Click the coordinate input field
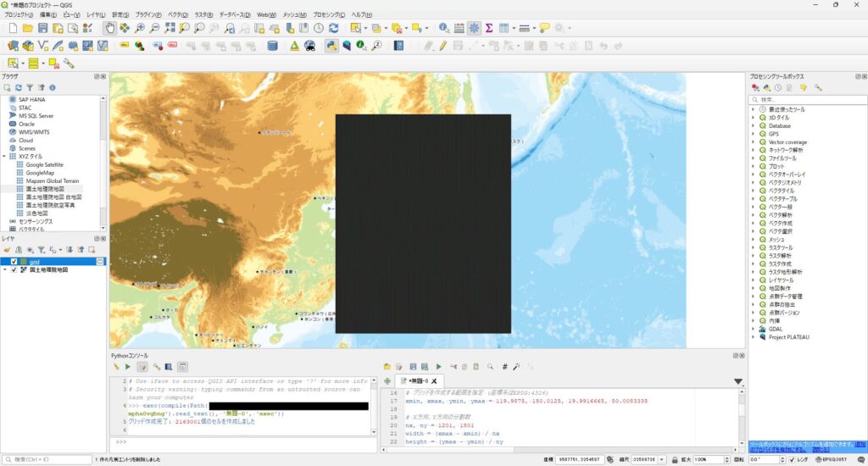The image size is (868, 466). [580, 459]
